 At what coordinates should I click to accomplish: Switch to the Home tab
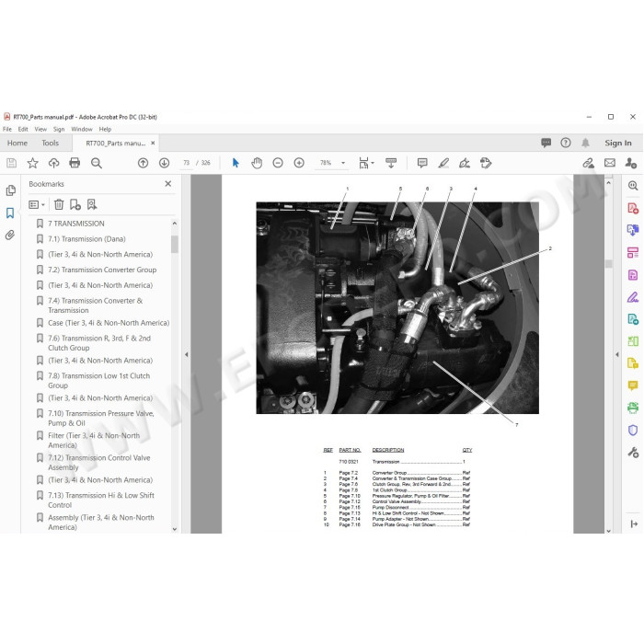[17, 143]
